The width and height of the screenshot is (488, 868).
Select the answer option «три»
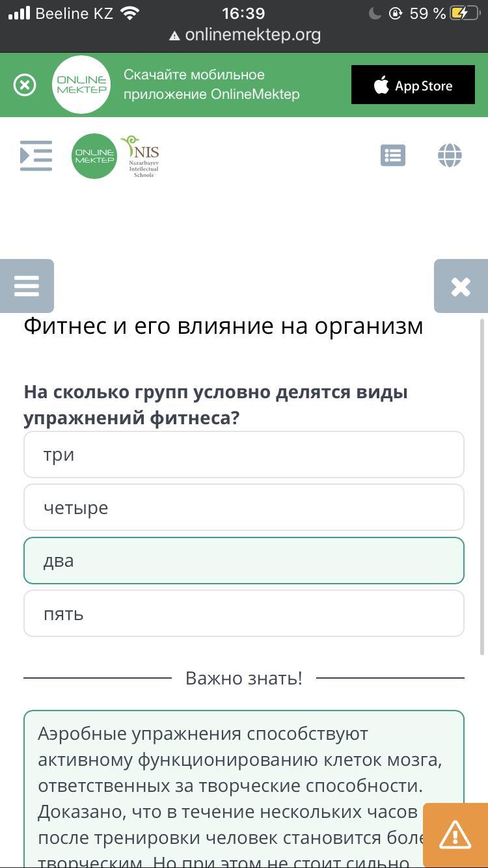(244, 454)
